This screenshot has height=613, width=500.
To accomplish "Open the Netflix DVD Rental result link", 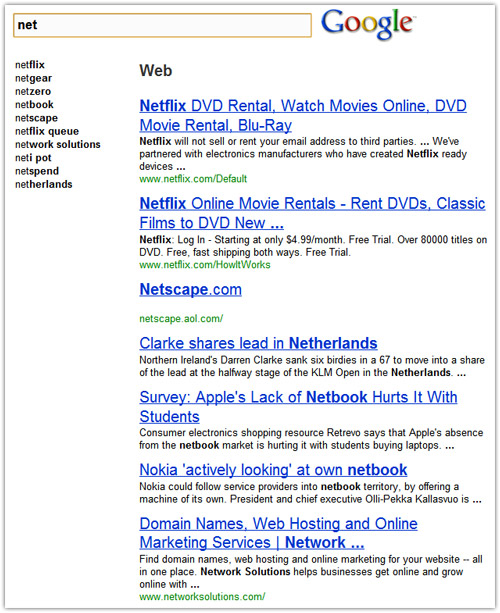I will (x=303, y=116).
